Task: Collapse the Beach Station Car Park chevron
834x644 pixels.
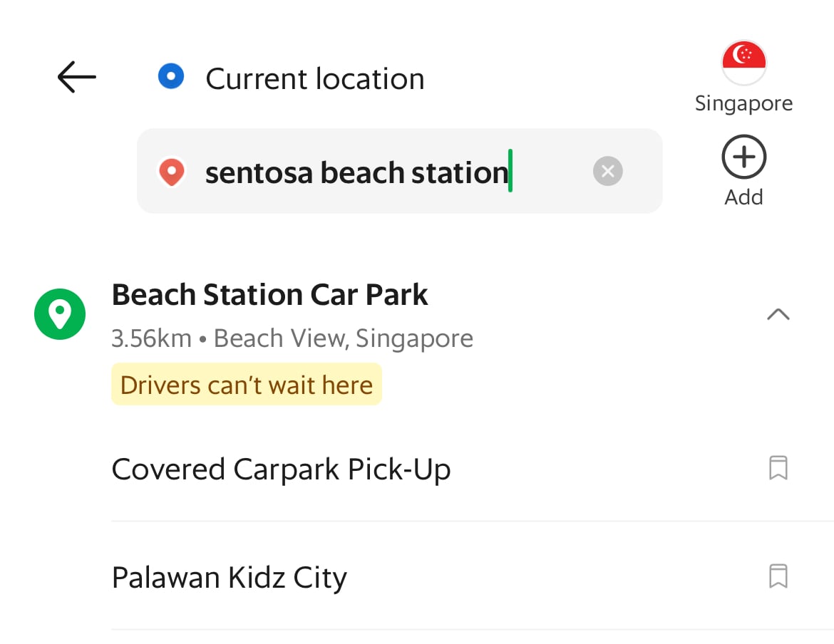Action: (778, 314)
